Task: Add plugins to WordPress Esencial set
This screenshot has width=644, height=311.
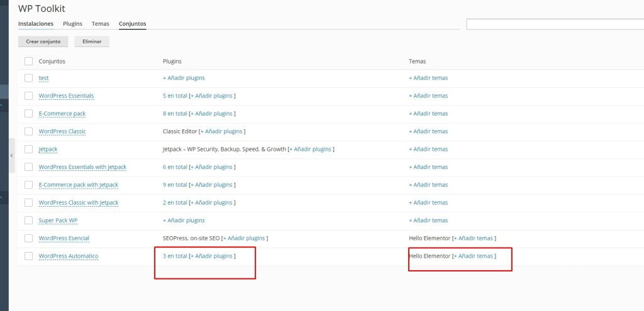Action: pos(244,238)
